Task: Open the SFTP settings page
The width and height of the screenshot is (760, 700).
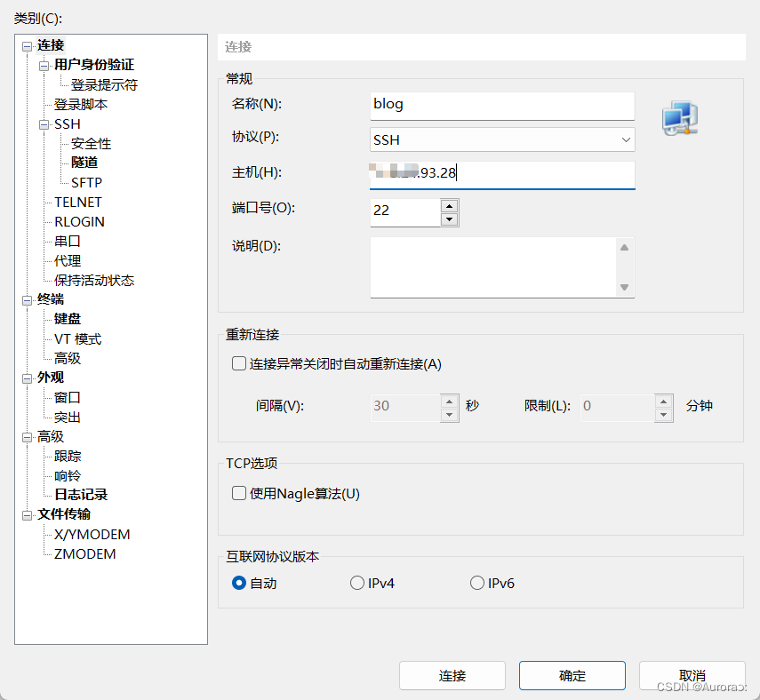Action: 86,182
